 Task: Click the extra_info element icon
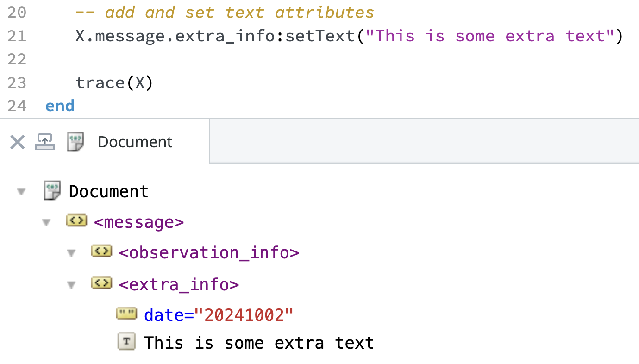(x=102, y=282)
